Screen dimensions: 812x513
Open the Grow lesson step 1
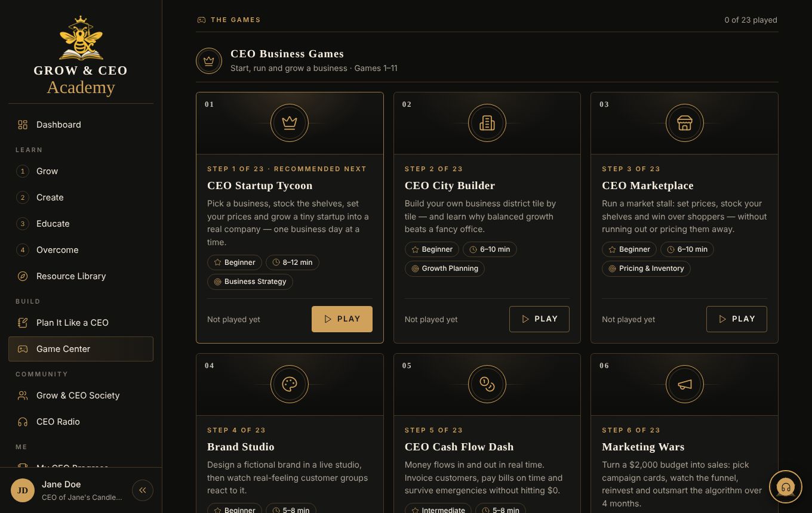click(81, 171)
